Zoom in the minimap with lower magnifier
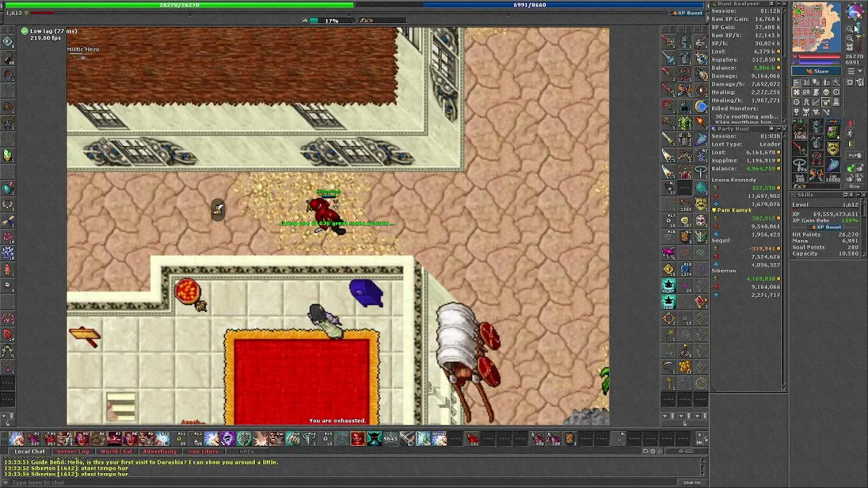The image size is (868, 488). tap(850, 38)
